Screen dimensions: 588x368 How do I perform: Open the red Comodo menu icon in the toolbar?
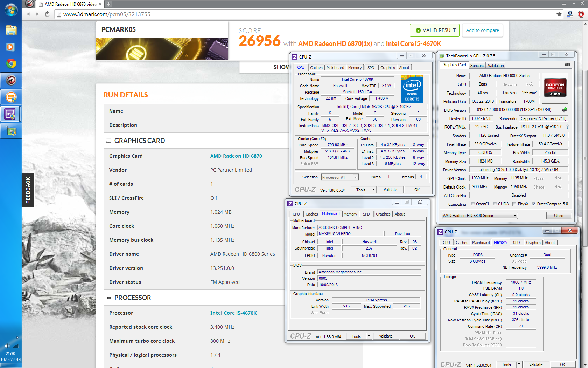click(x=581, y=14)
